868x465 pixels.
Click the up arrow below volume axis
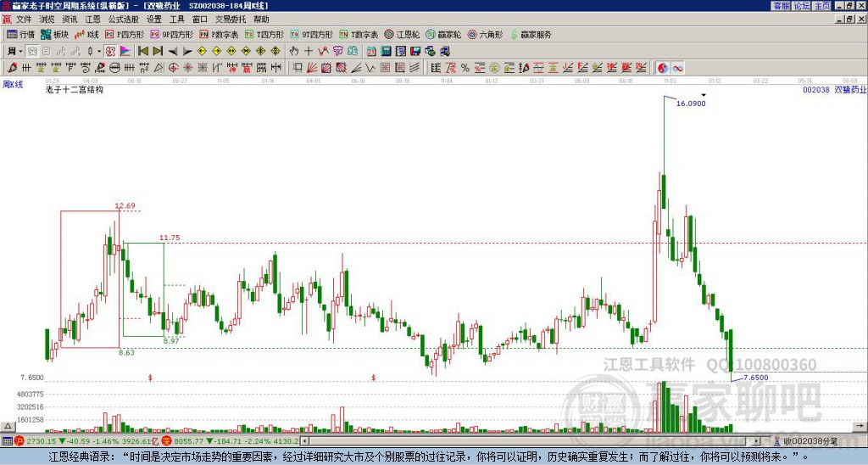pyautogui.click(x=8, y=426)
